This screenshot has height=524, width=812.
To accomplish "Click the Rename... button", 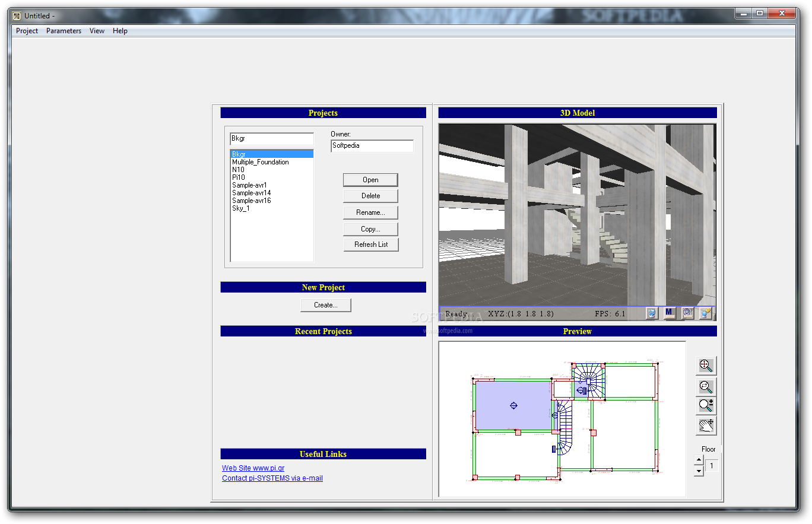I will (x=370, y=212).
